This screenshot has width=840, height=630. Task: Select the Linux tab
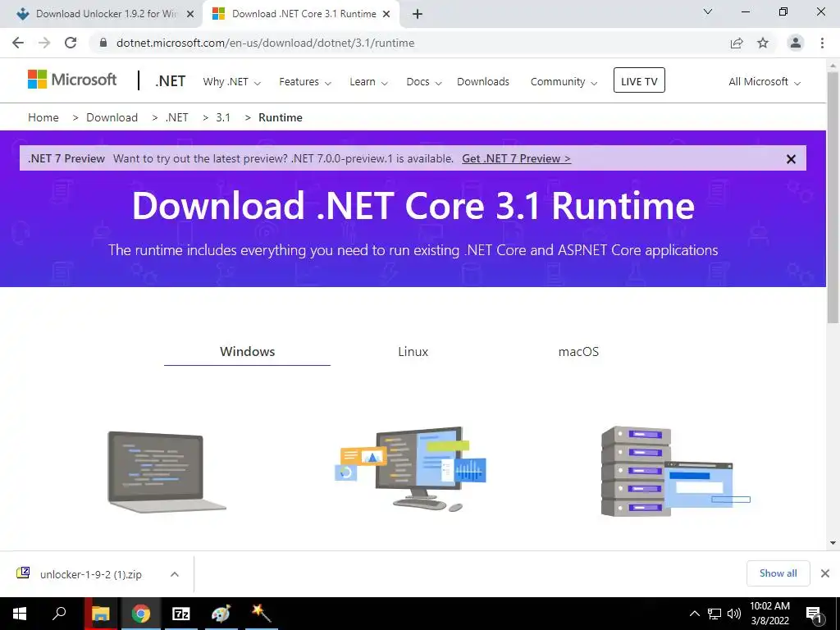point(413,352)
